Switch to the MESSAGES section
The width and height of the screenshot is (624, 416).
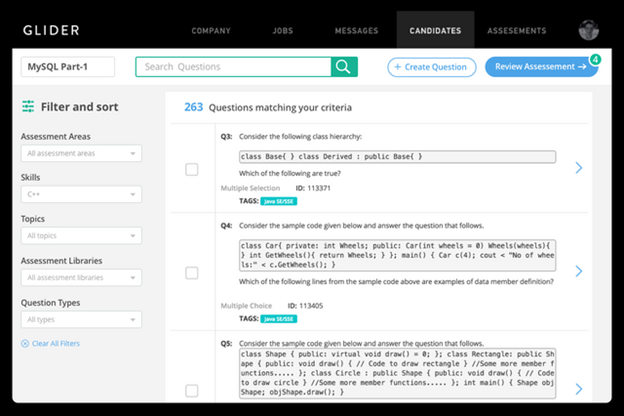pos(357,31)
